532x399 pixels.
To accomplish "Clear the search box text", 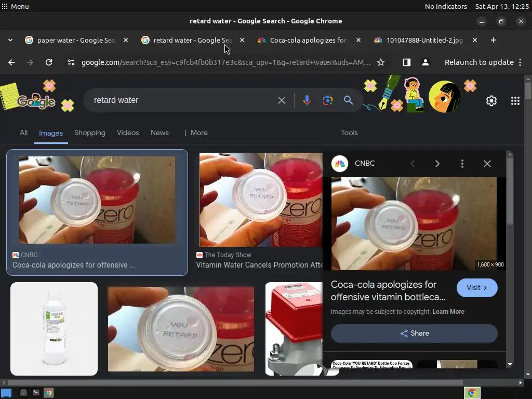I will click(x=281, y=100).
